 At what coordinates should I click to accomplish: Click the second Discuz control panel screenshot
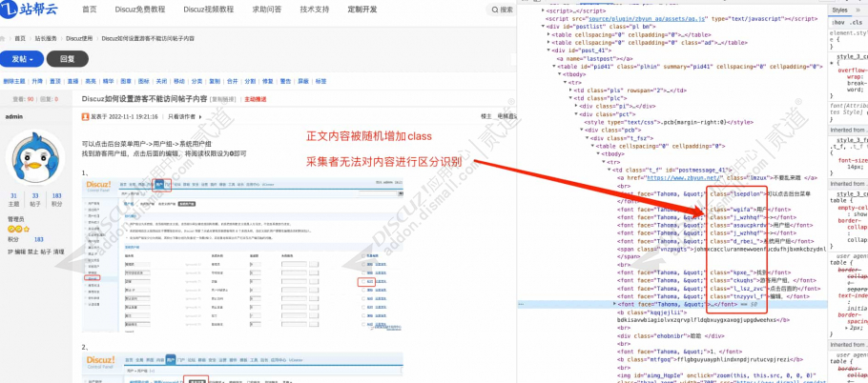[x=242, y=368]
